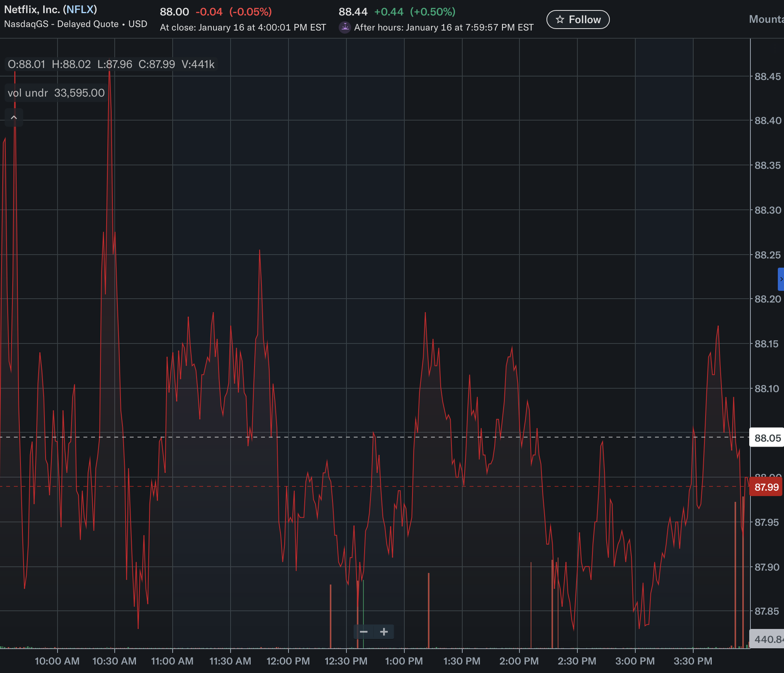The height and width of the screenshot is (673, 784).
Task: Expand the blue side panel arrow
Action: (x=781, y=279)
